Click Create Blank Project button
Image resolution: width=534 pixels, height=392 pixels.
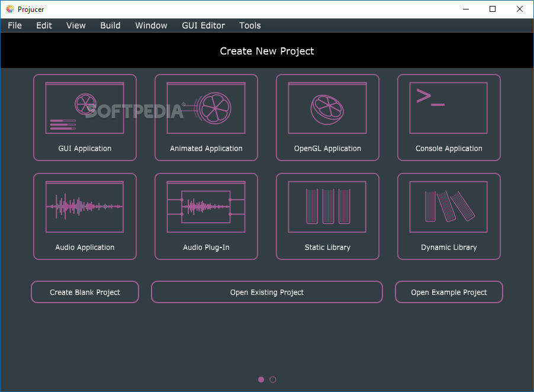(85, 292)
